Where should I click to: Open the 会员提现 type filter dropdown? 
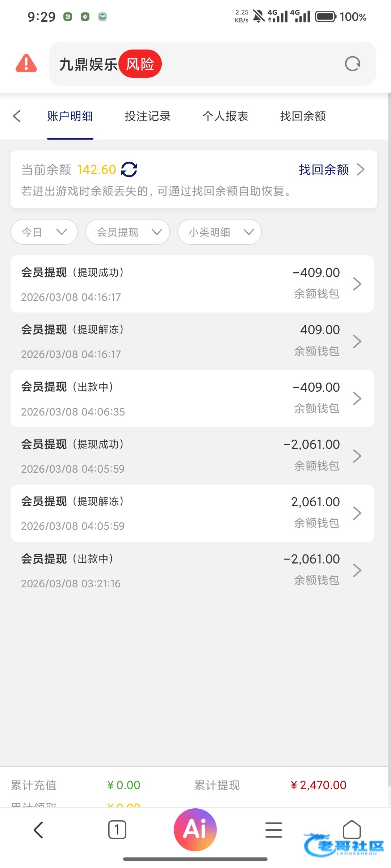click(127, 232)
